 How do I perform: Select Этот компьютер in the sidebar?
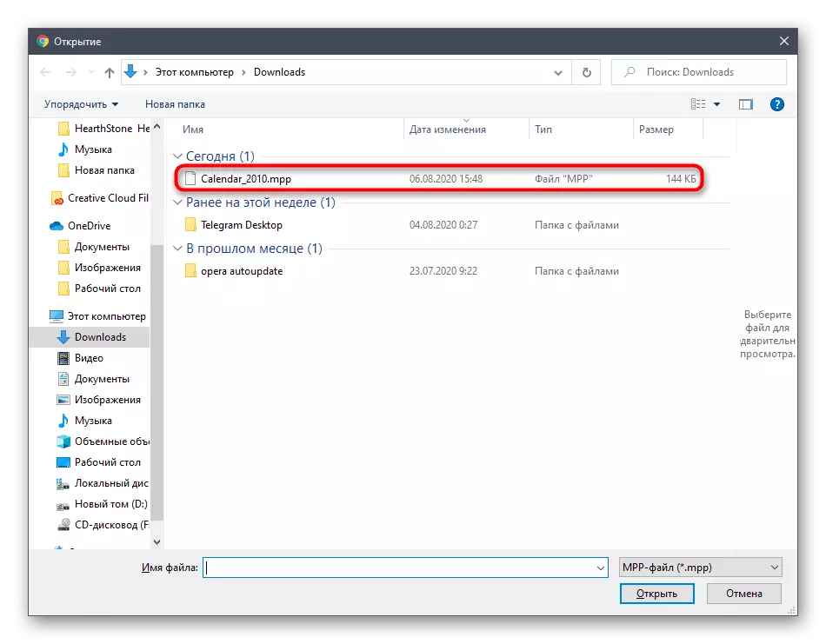pyautogui.click(x=97, y=316)
